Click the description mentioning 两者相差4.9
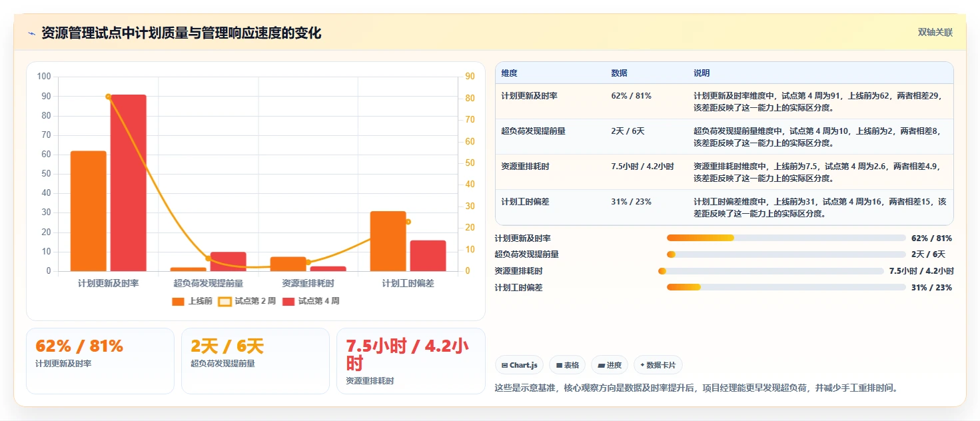The image size is (980, 421). 820,172
